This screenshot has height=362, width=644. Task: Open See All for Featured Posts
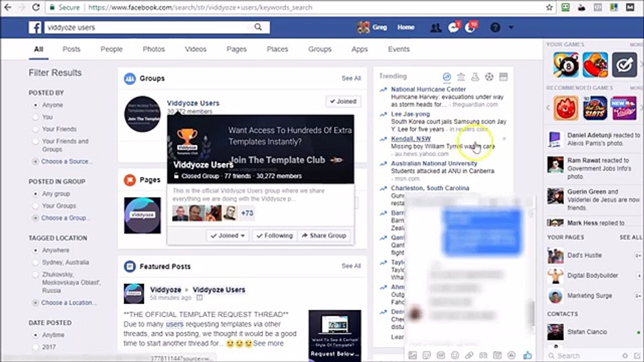tap(351, 266)
